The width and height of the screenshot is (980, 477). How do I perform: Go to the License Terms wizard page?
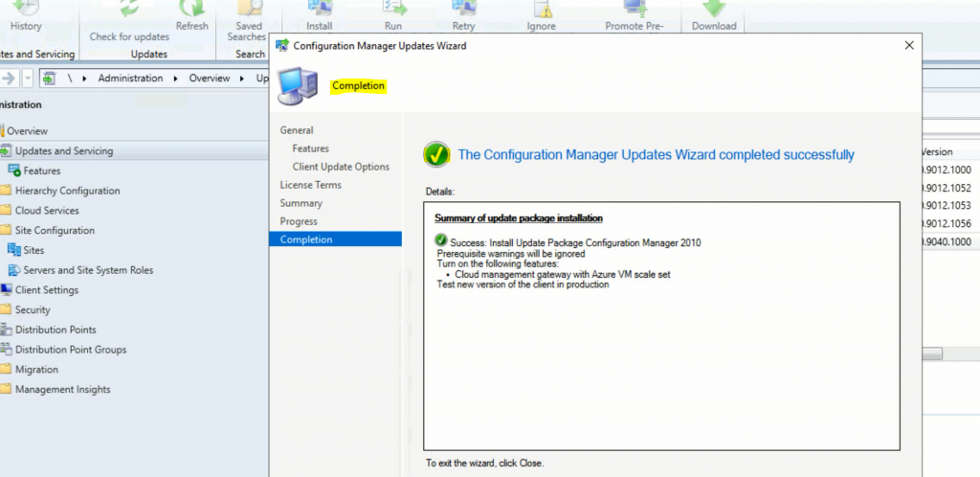tap(310, 185)
